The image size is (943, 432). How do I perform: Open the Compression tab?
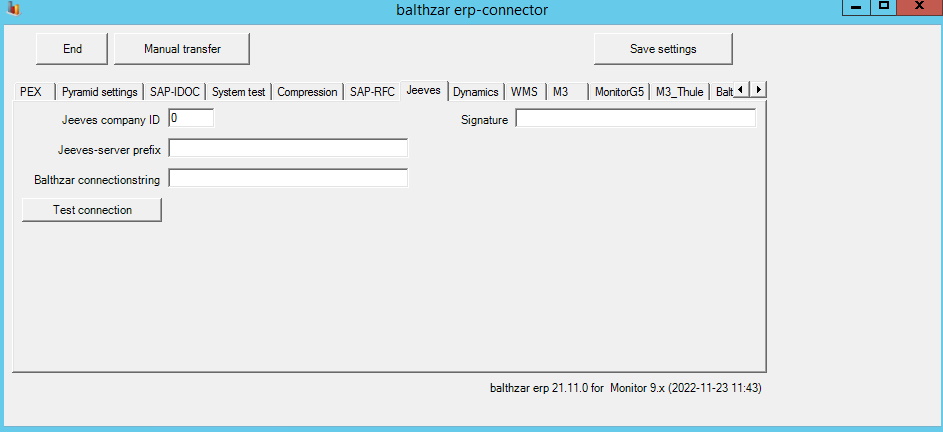point(307,92)
